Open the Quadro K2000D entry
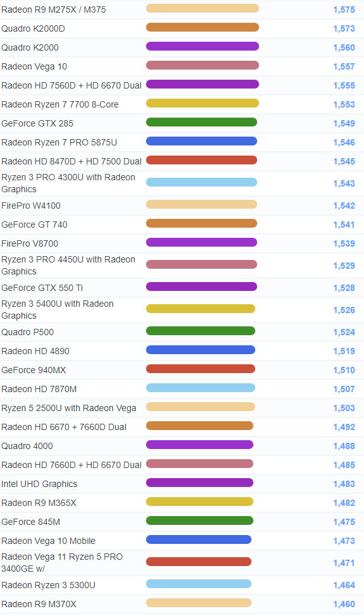This screenshot has height=616, width=364. point(33,28)
